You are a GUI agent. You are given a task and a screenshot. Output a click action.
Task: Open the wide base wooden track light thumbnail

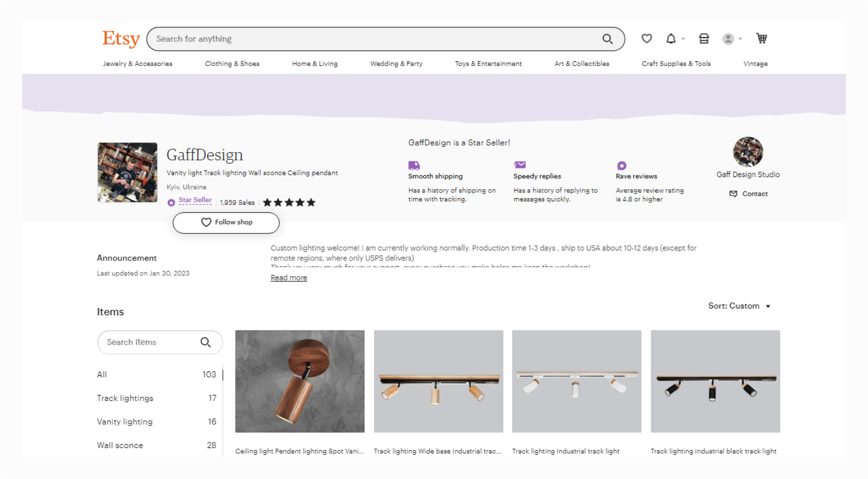[x=438, y=381]
